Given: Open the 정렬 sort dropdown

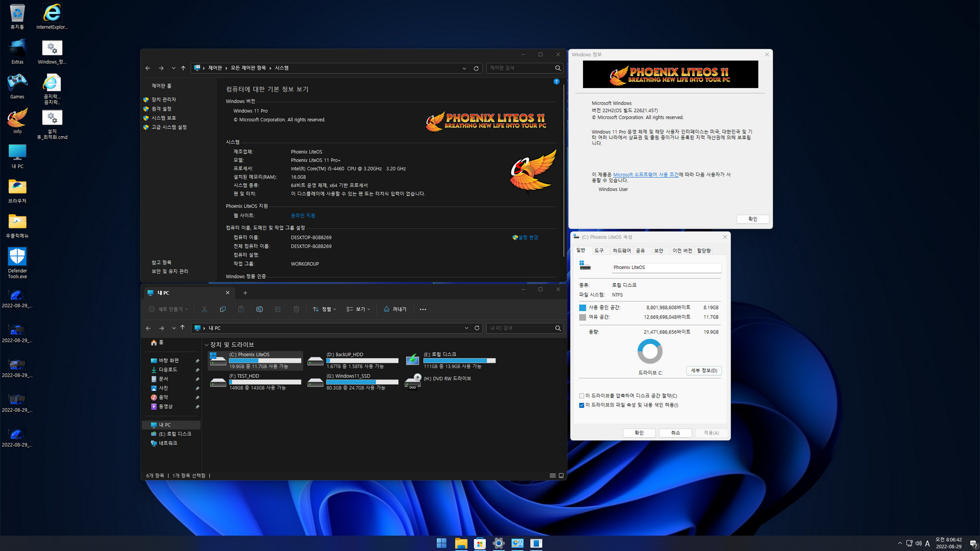Looking at the screenshot, I should pos(324,309).
